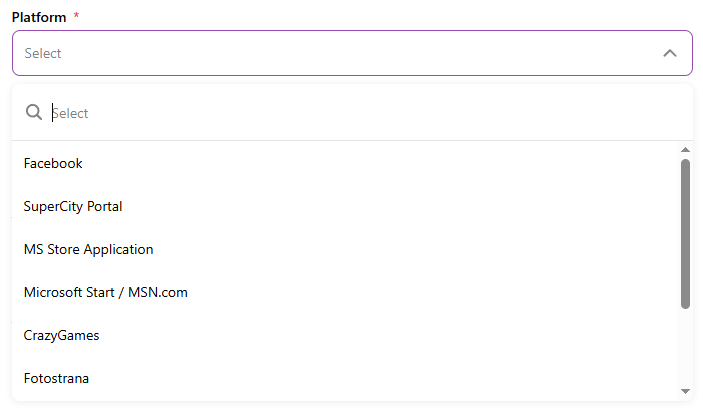Click the placeholder text in the search box

pos(71,113)
